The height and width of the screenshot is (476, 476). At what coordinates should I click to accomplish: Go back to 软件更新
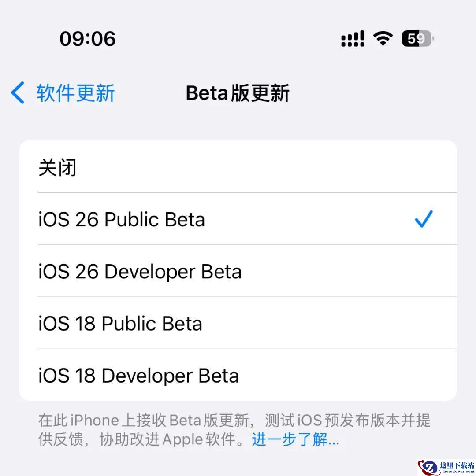coord(75,93)
